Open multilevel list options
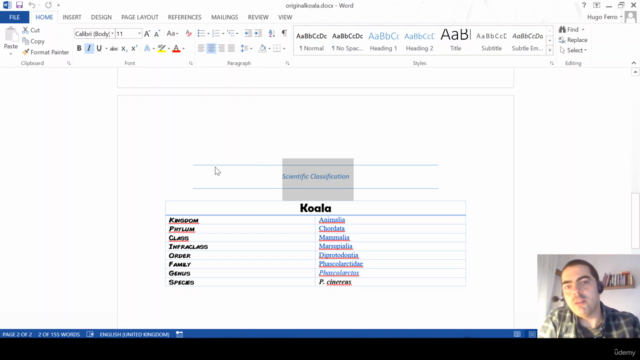 pyautogui.click(x=233, y=33)
